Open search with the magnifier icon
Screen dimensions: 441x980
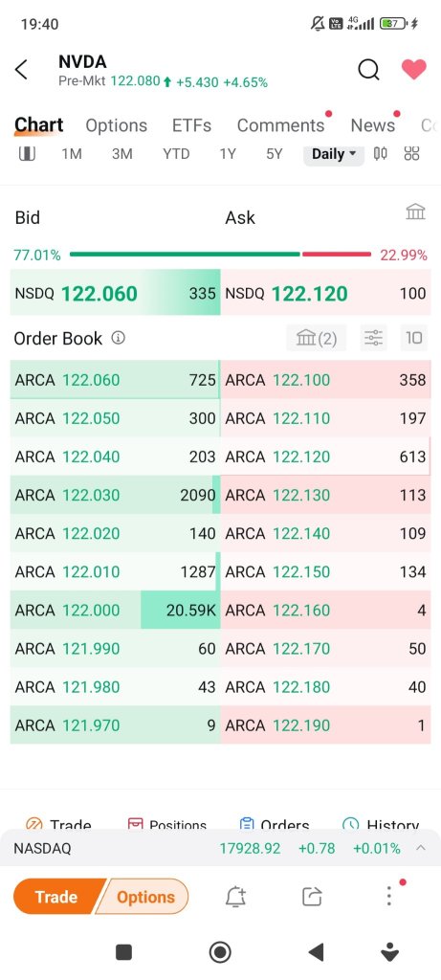tap(368, 69)
